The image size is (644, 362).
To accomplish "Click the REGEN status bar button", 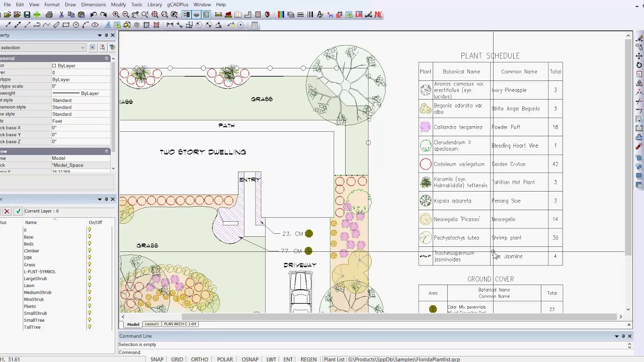I will tap(308, 359).
